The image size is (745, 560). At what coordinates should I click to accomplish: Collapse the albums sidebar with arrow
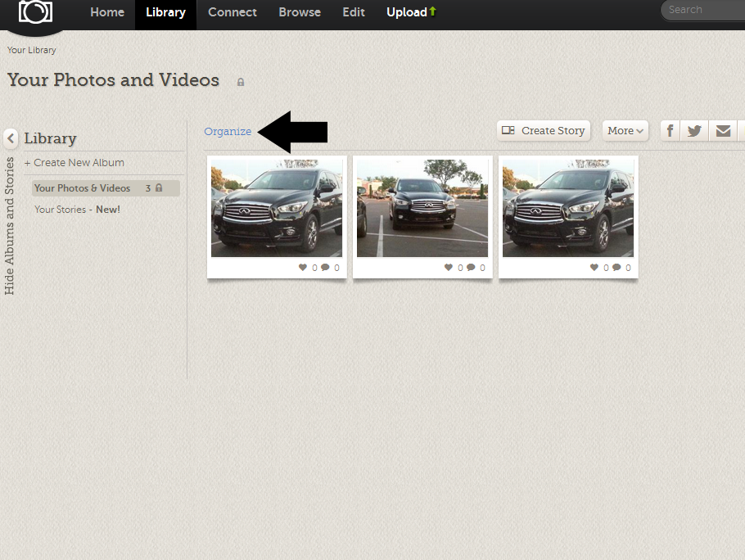11,138
